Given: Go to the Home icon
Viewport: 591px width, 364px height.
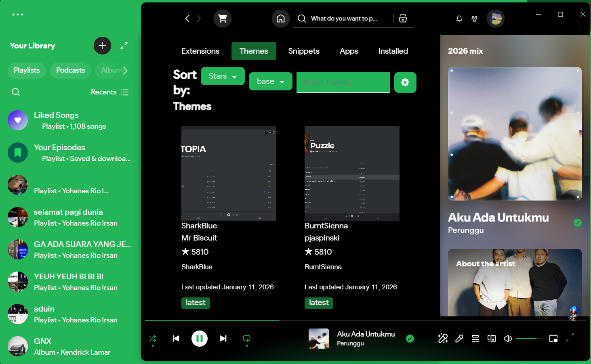Looking at the screenshot, I should coord(281,19).
